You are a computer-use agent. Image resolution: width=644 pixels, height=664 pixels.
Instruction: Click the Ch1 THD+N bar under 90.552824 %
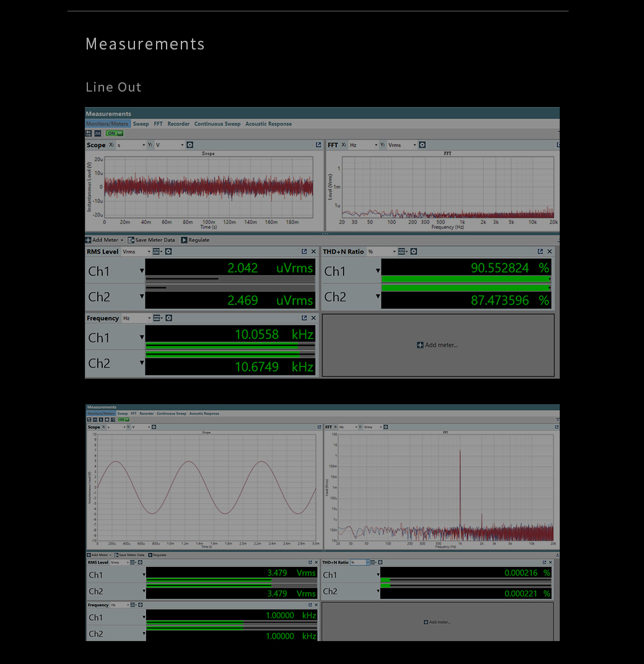point(465,279)
